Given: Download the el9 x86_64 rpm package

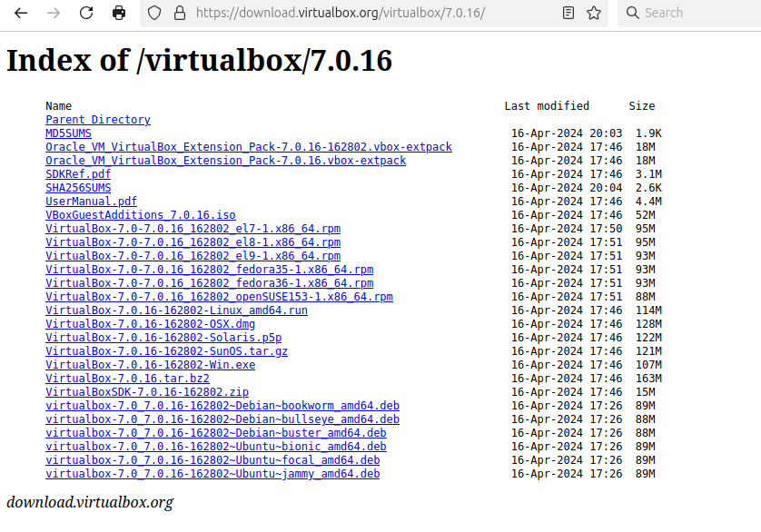Looking at the screenshot, I should pyautogui.click(x=193, y=255).
